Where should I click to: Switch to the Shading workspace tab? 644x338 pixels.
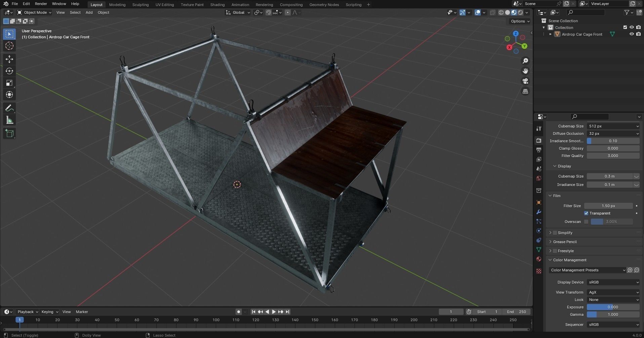click(x=217, y=5)
